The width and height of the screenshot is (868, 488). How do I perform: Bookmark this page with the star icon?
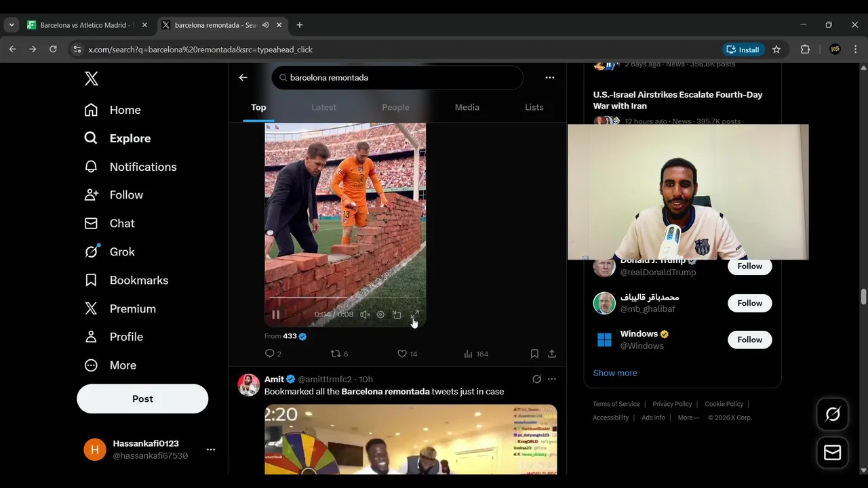pos(776,49)
